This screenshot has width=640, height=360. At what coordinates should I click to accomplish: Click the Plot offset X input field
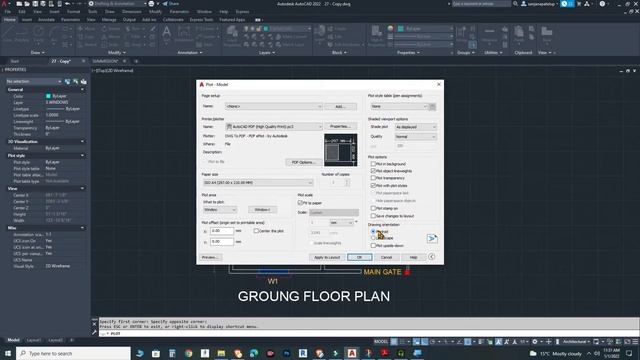(x=222, y=231)
